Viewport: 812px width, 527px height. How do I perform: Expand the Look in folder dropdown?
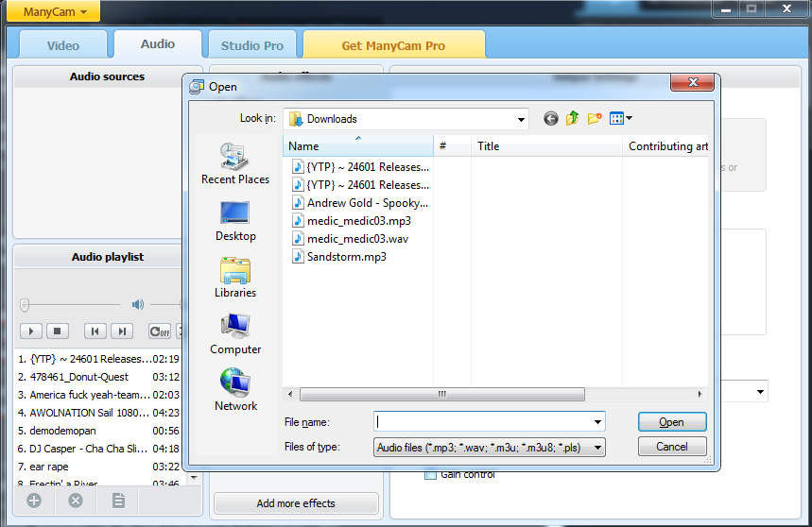coord(521,119)
